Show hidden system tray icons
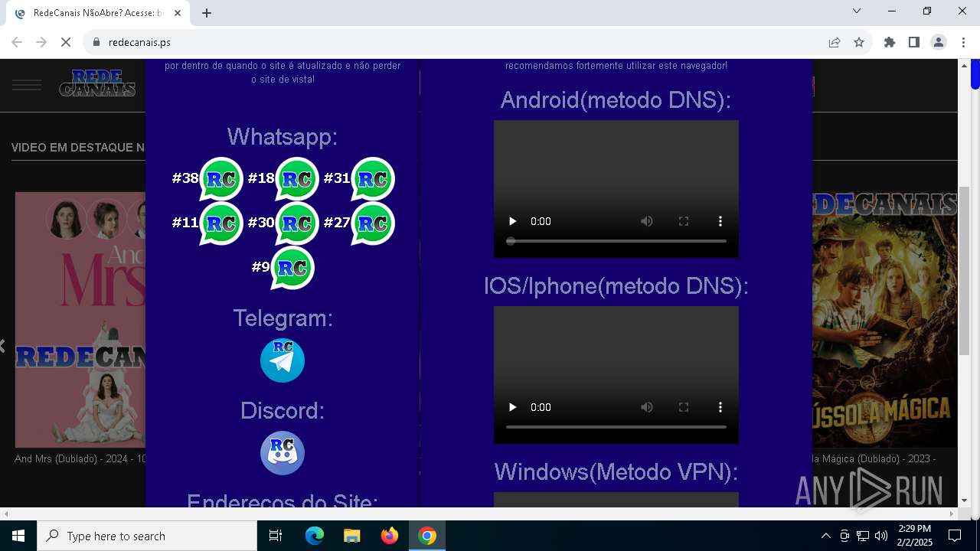The image size is (980, 551). click(825, 536)
